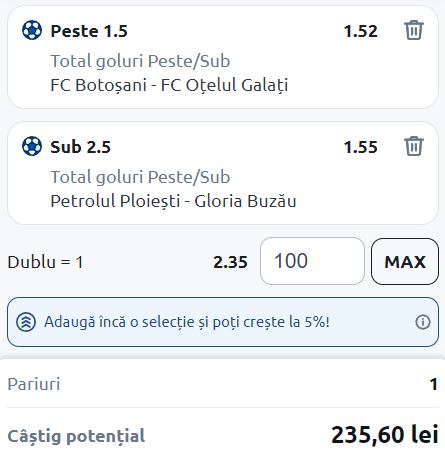The image size is (445, 450).
Task: Set maximum stake with the MAX button
Action: tap(405, 262)
